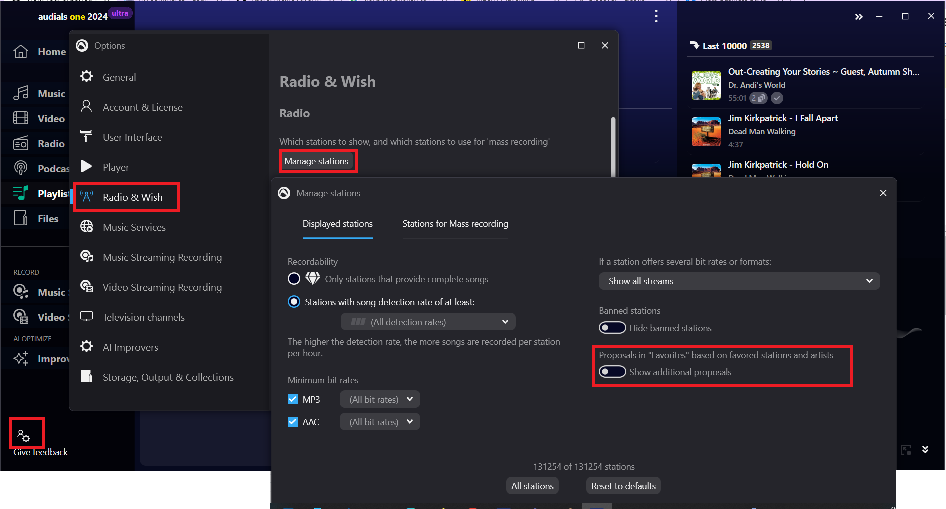
Task: Select 'Only stations that provide complete songs' radio
Action: (294, 279)
